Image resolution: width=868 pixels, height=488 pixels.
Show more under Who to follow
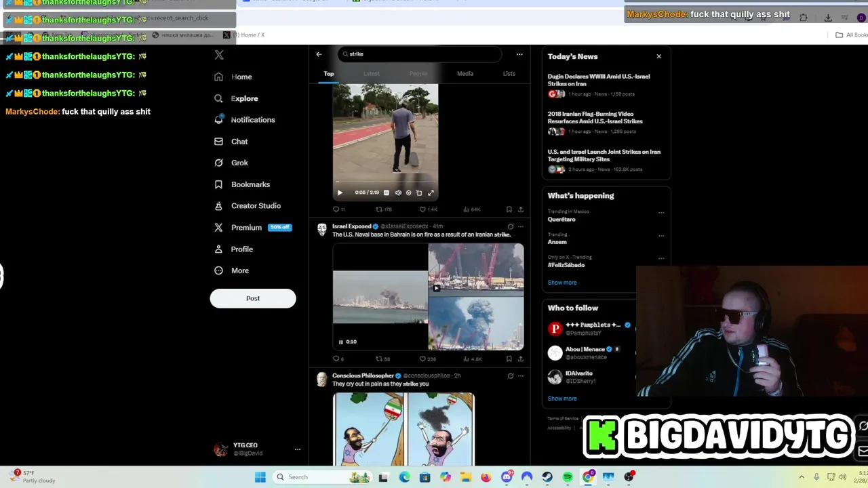(x=562, y=399)
